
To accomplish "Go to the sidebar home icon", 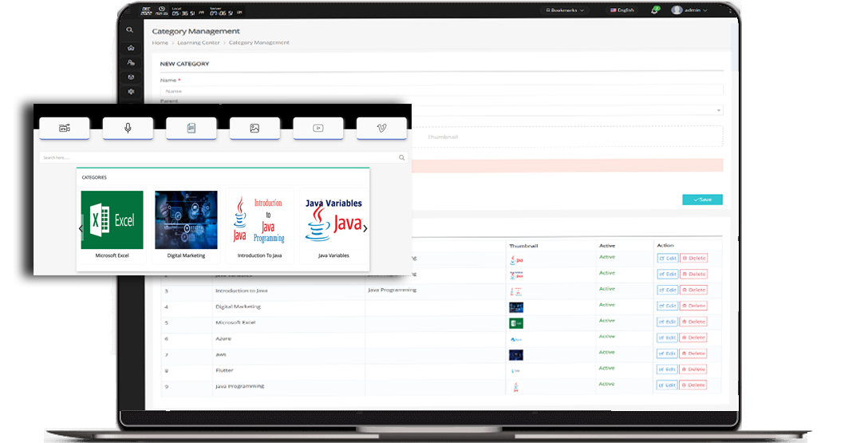I will click(131, 47).
